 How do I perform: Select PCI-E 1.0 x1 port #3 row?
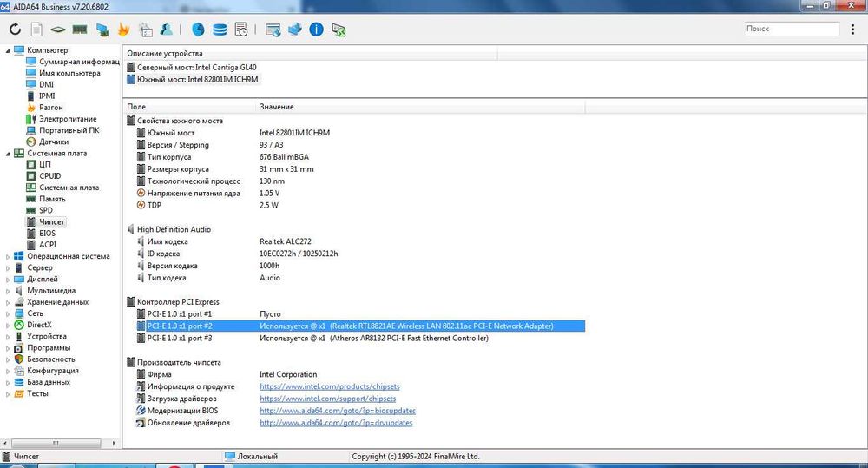355,339
